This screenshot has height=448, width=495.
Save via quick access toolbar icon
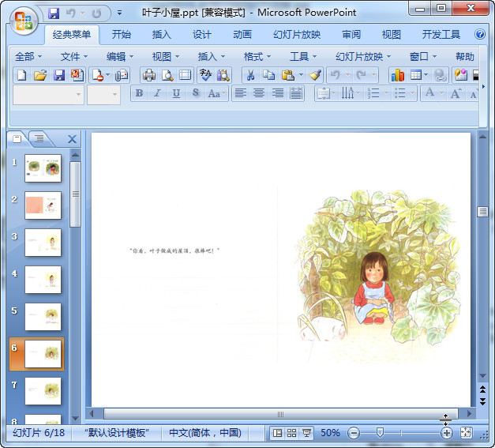pyautogui.click(x=54, y=13)
